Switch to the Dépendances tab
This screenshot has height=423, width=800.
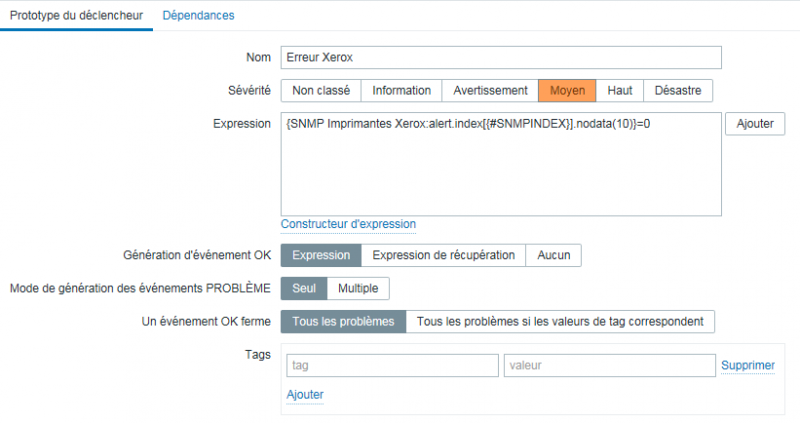198,15
